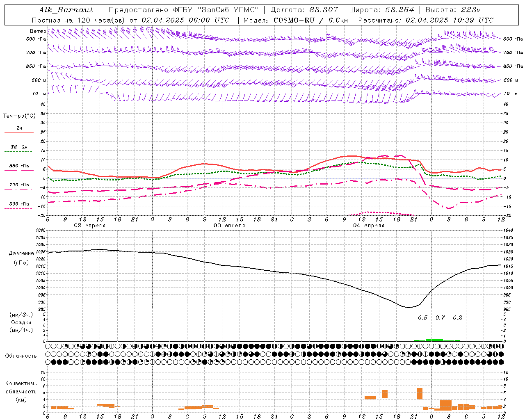This screenshot has width=525, height=420.
Task: Click the '(мм/3ч.)' precipitation unit label
Action: click(x=21, y=315)
